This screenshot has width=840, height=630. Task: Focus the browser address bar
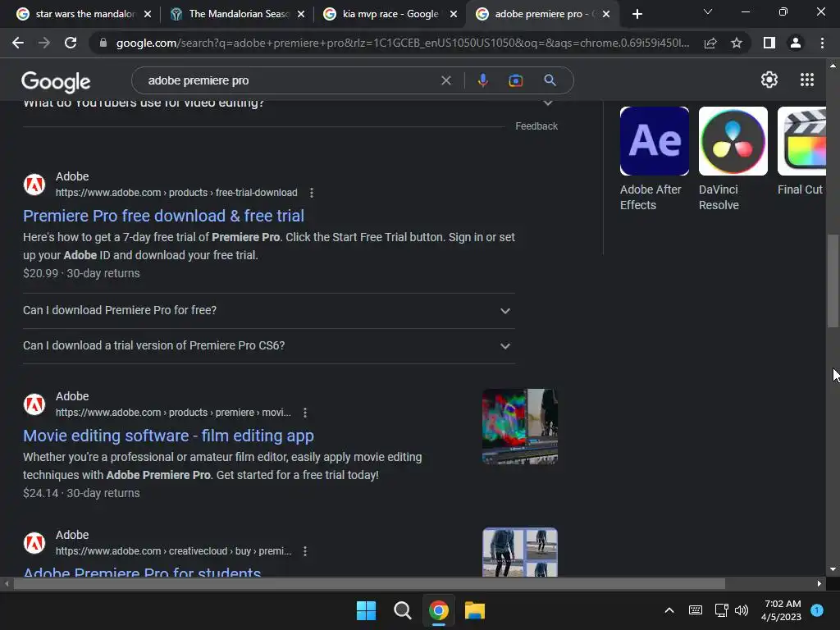pos(402,43)
